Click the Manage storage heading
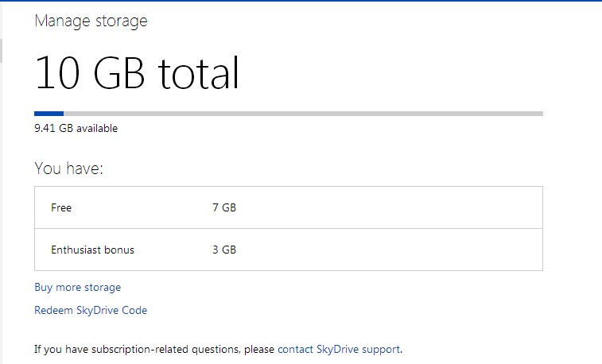The width and height of the screenshot is (602, 364). pyautogui.click(x=91, y=21)
